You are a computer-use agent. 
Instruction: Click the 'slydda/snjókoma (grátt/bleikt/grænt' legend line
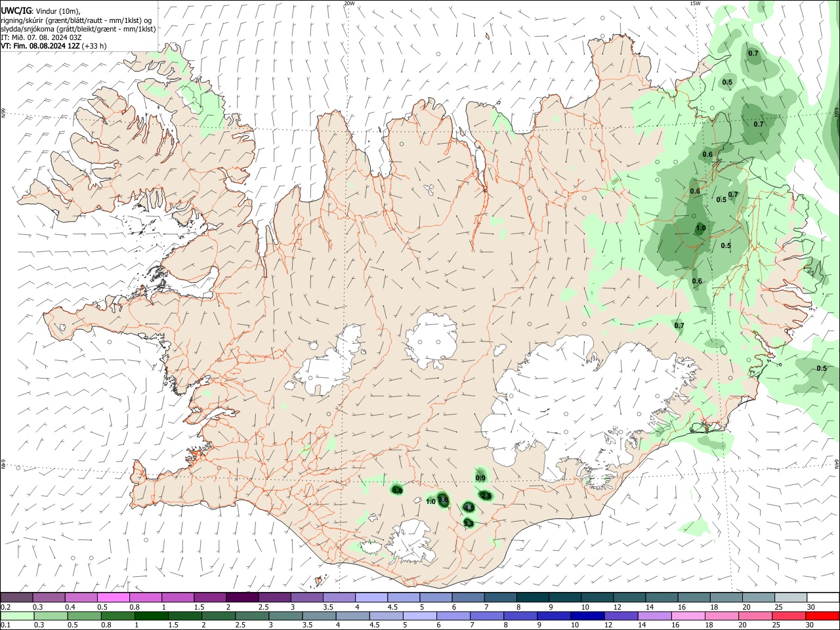point(78,29)
